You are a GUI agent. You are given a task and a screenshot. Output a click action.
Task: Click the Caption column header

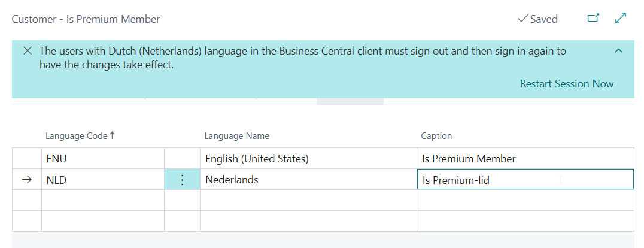(x=436, y=136)
